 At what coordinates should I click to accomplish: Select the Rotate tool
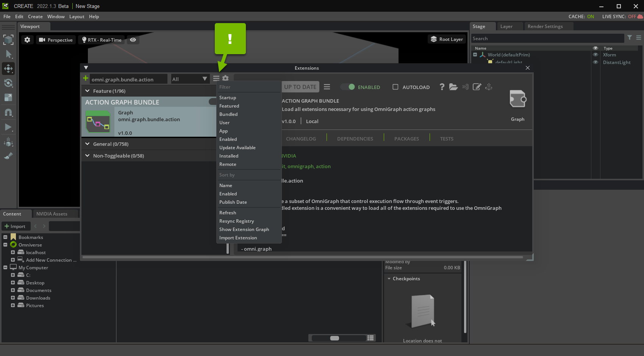tap(8, 83)
